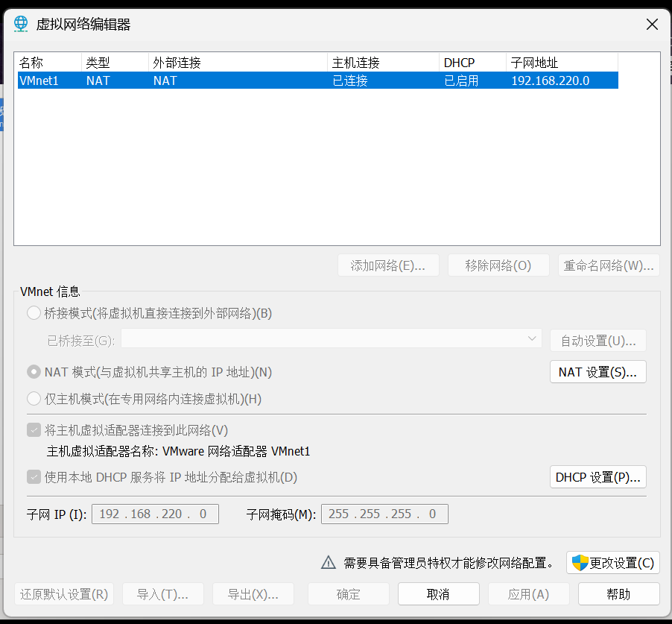Open NAT 设置(S)... dialog

click(x=597, y=372)
